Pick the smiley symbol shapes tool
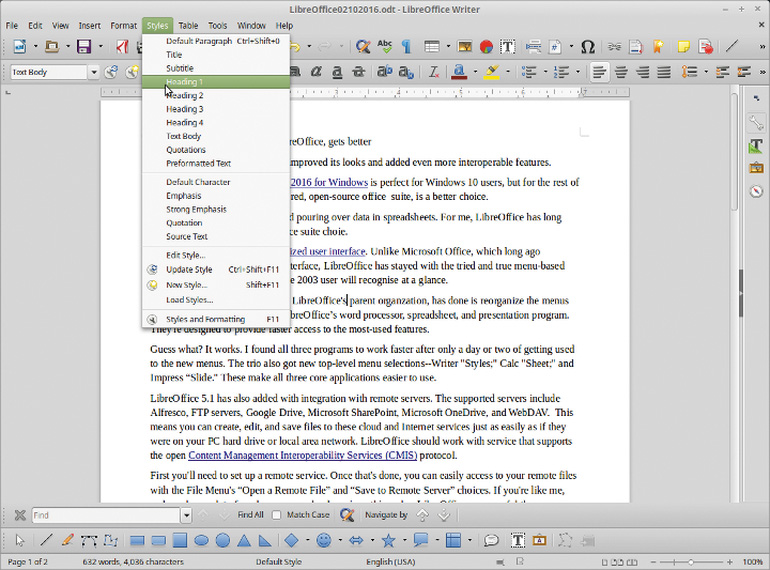Screen dimensions: 770x570 point(324,541)
